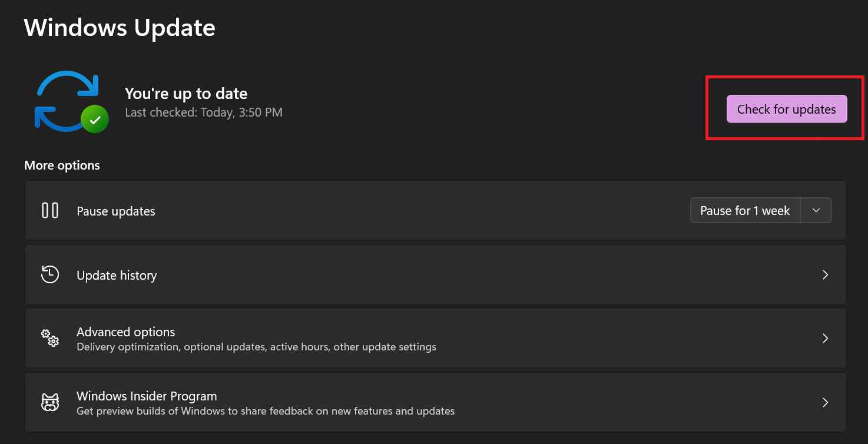The width and height of the screenshot is (868, 444).
Task: Open Windows Insider Program via its chevron
Action: pyautogui.click(x=825, y=403)
